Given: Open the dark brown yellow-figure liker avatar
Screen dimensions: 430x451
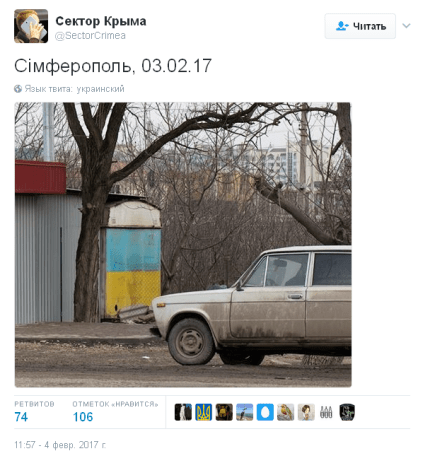Looking at the screenshot, I should click(x=224, y=412).
